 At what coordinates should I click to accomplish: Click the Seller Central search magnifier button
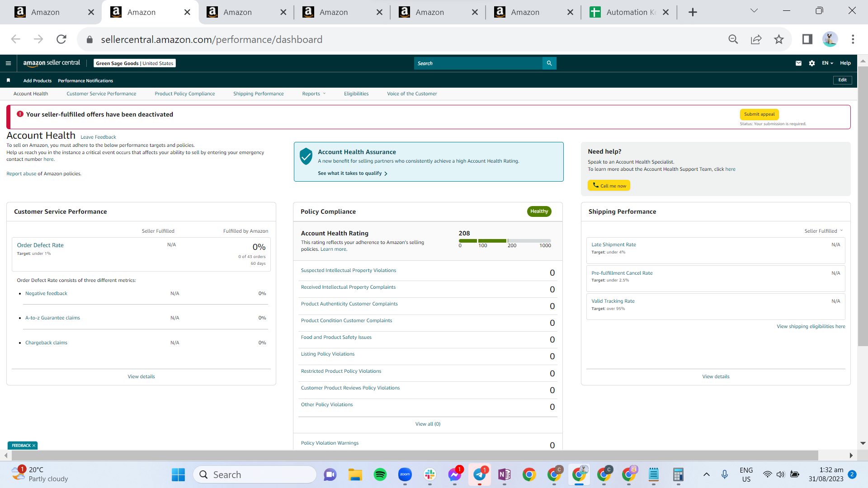click(549, 63)
